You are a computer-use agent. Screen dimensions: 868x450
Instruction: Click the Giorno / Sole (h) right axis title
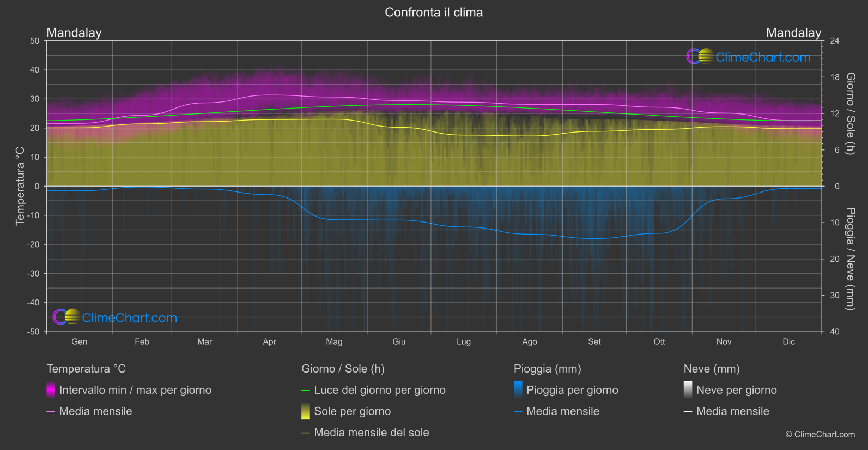pos(850,113)
